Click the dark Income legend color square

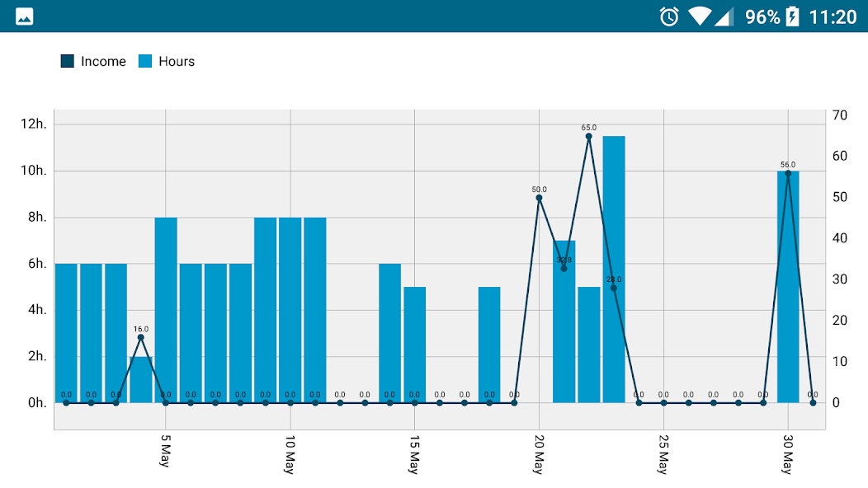(x=68, y=61)
